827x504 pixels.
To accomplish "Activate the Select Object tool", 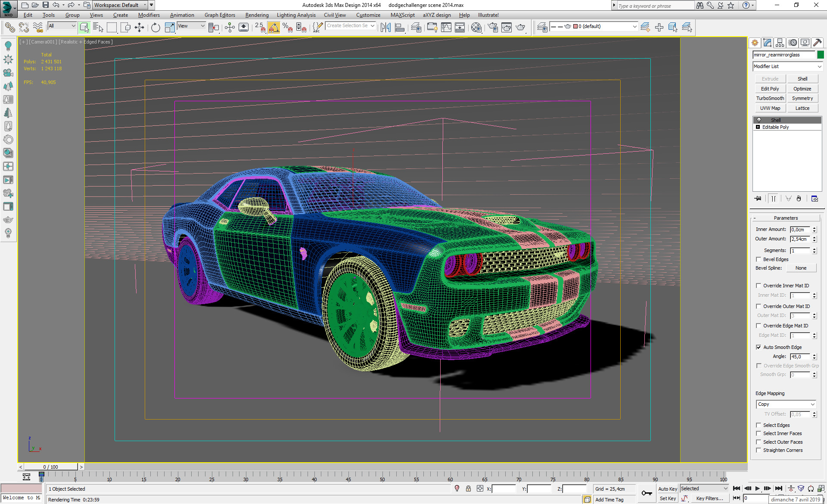I will coord(84,28).
